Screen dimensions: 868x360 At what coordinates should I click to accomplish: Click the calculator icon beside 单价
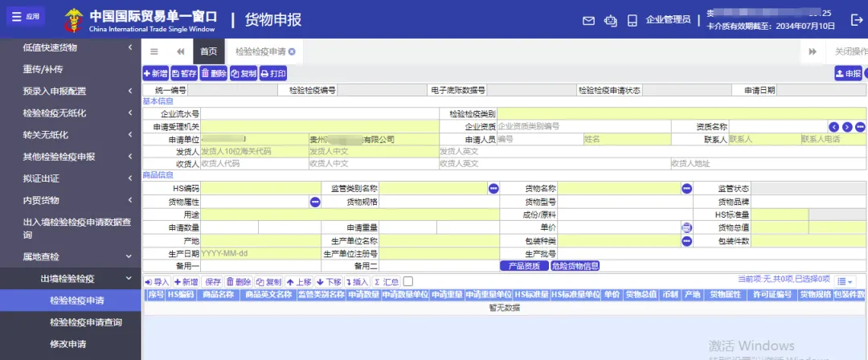pos(686,227)
